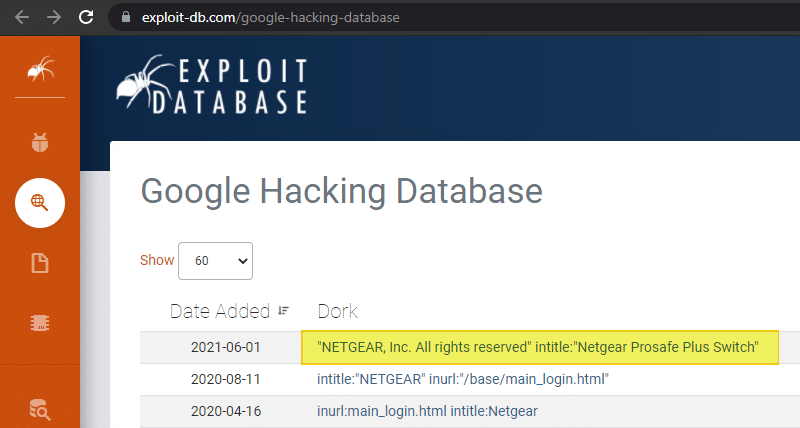Click the browser forward arrow

click(x=54, y=17)
